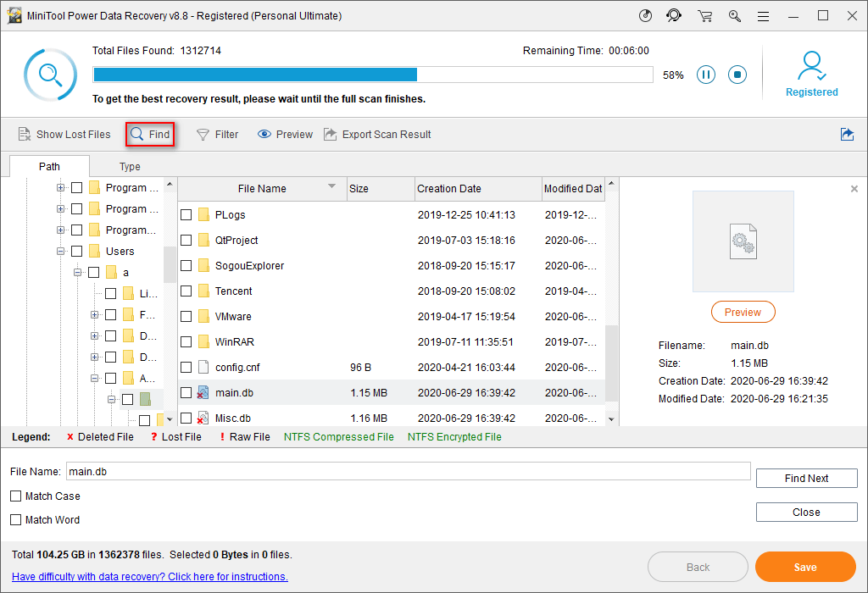Click the Show Lost Files toolbar button
Image resolution: width=868 pixels, height=593 pixels.
pos(64,135)
